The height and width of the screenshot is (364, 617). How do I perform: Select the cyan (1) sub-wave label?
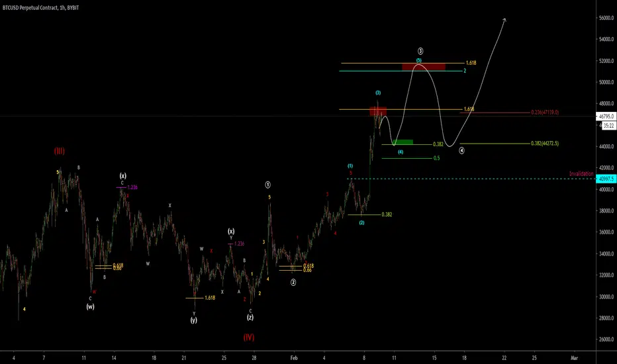coord(350,165)
